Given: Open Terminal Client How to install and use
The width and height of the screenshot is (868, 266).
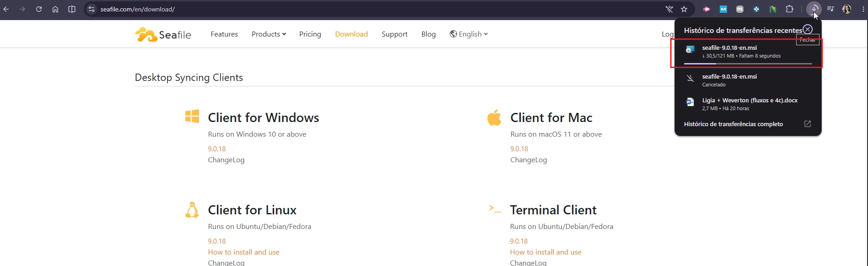Looking at the screenshot, I should click(x=545, y=252).
